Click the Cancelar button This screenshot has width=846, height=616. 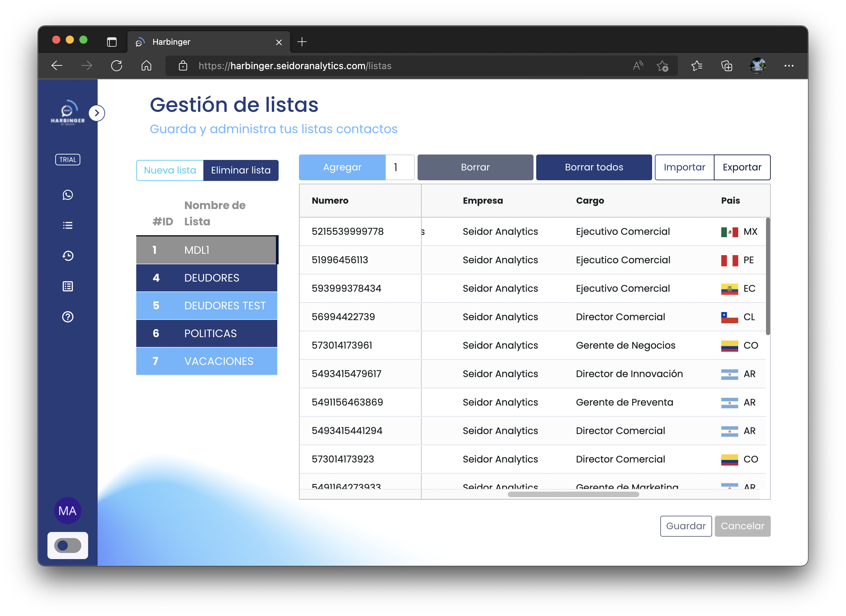pos(742,526)
